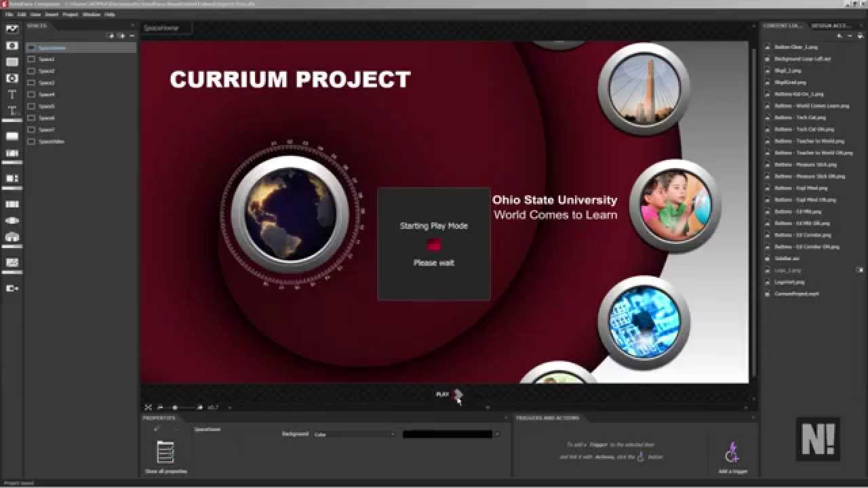This screenshot has width=868, height=488.
Task: Select the dome-shaped tool in left toolbar
Action: point(12,237)
